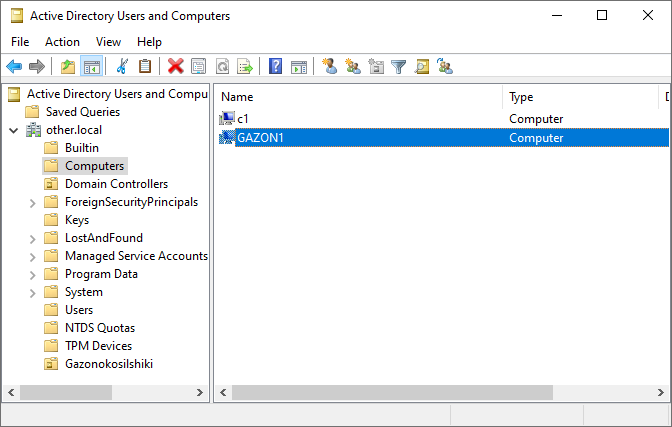Sort by the Name column header
672x427 pixels.
coord(358,97)
